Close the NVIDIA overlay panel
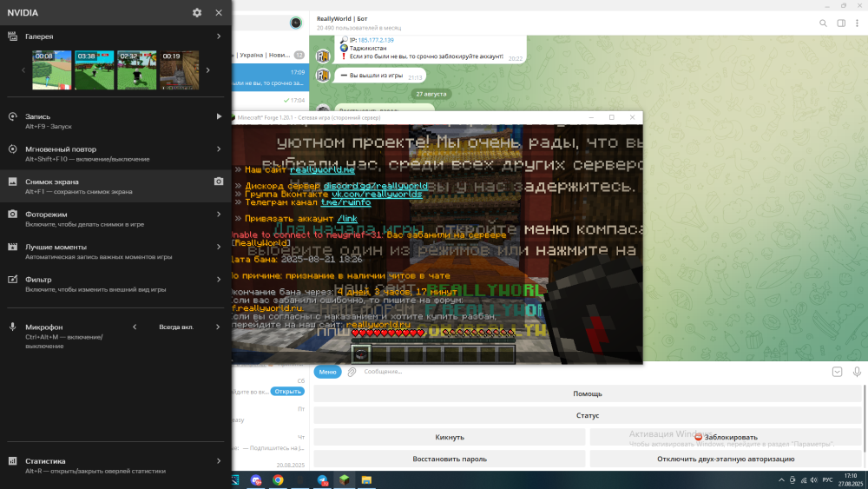This screenshot has width=868, height=489. [x=219, y=12]
